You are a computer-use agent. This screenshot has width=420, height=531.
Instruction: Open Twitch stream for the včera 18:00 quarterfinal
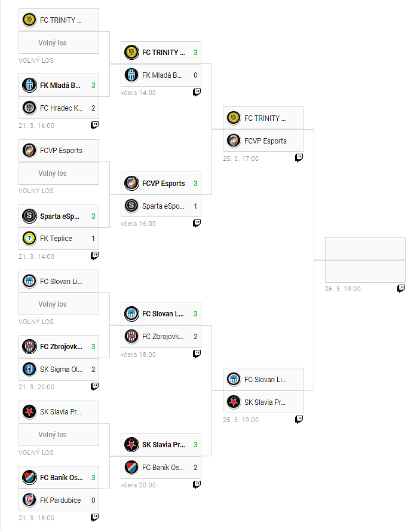[197, 354]
